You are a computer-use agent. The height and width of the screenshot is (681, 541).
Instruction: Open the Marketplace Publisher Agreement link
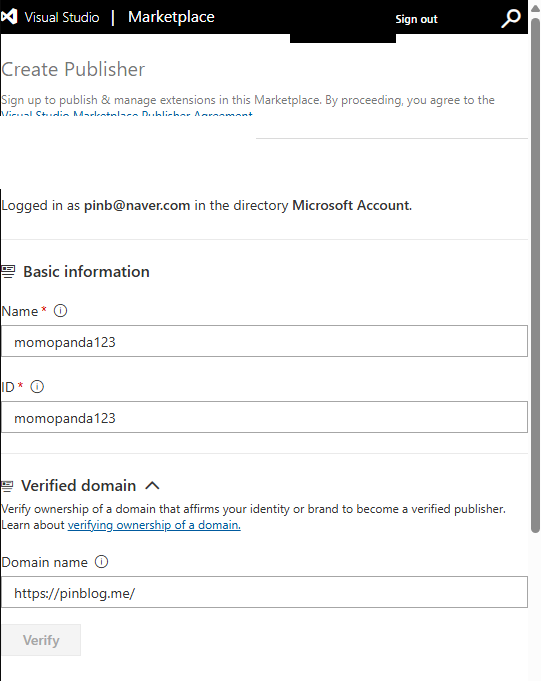126,114
